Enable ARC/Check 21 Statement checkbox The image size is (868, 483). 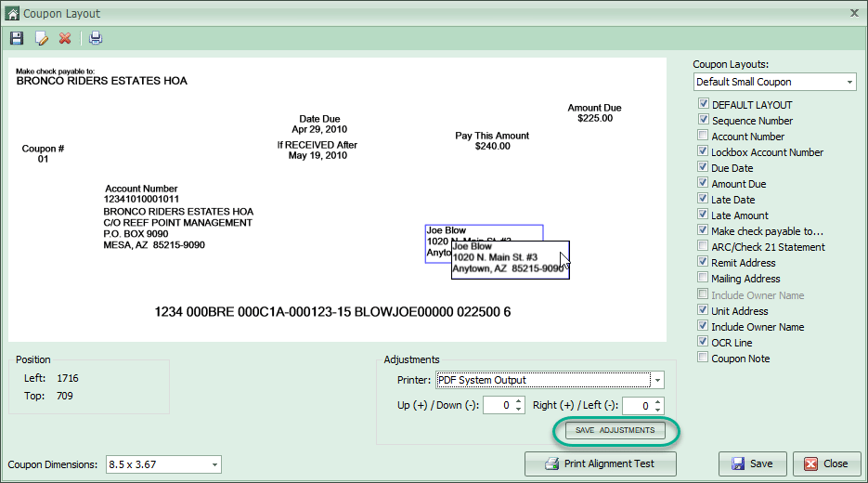pos(703,246)
